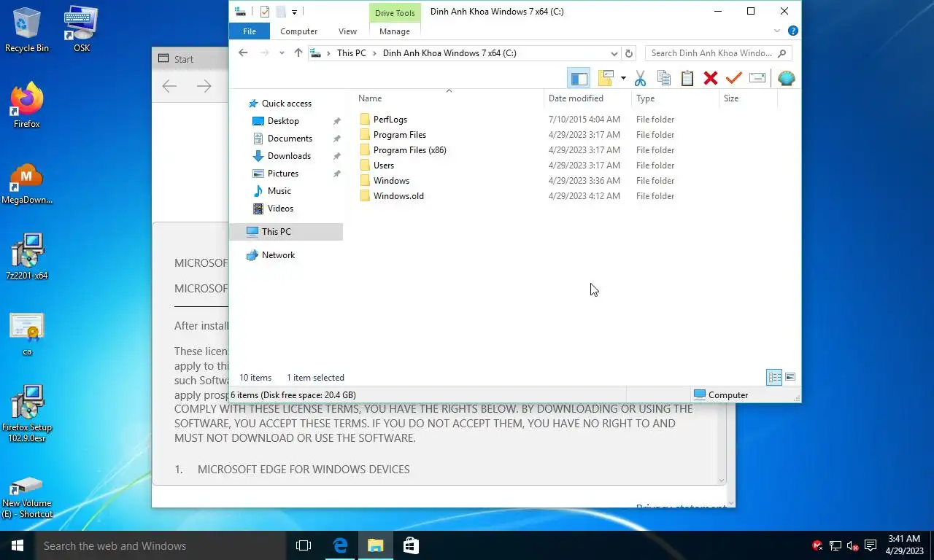Viewport: 934px width, 560px height.
Task: Click the red X Delete toolbar icon
Action: pyautogui.click(x=711, y=78)
